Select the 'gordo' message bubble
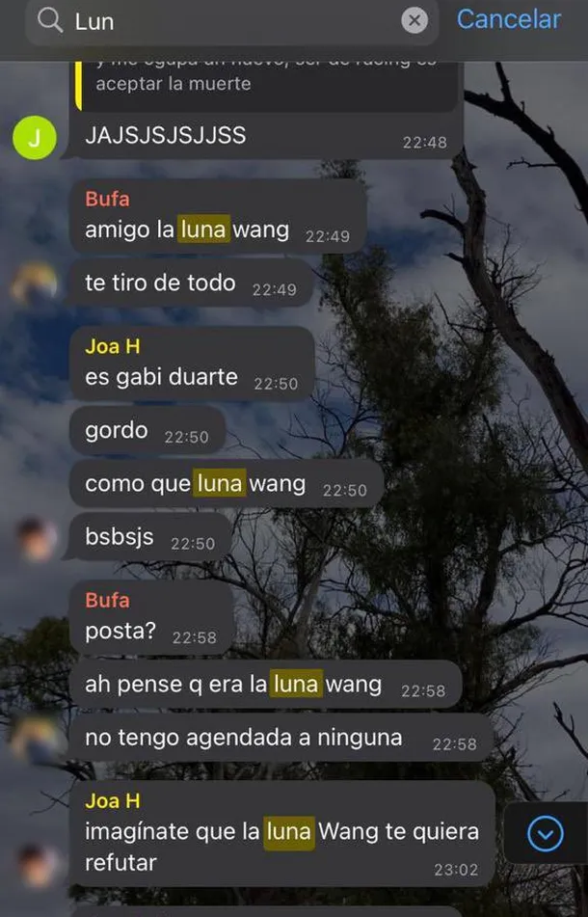The height and width of the screenshot is (917, 588). click(x=147, y=431)
